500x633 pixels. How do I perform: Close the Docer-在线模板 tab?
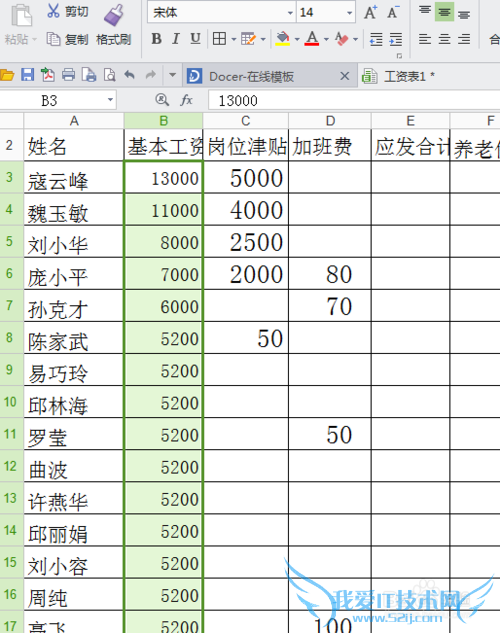345,76
